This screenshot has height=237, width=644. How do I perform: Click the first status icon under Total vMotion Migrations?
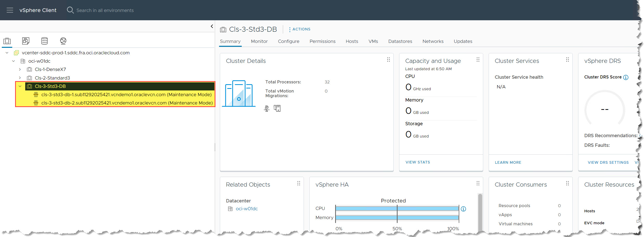pos(267,108)
